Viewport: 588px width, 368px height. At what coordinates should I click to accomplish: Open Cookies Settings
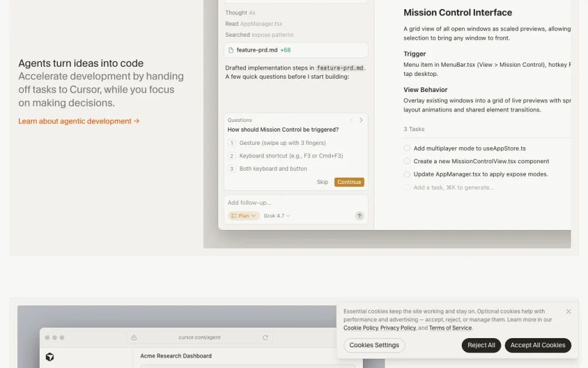coord(374,345)
